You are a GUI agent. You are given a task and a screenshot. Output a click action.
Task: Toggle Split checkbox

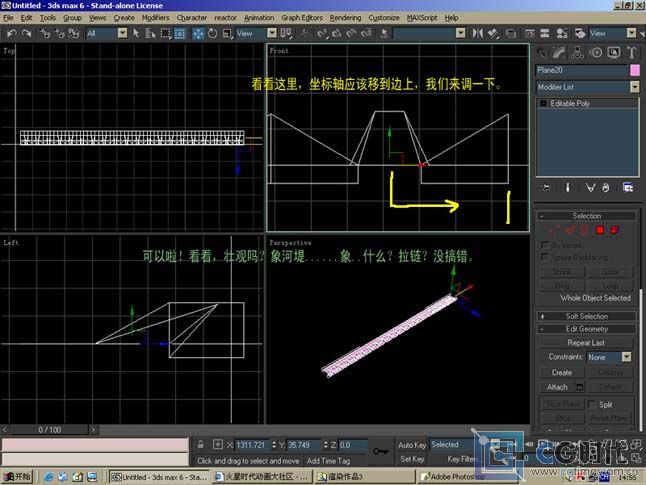[592, 404]
